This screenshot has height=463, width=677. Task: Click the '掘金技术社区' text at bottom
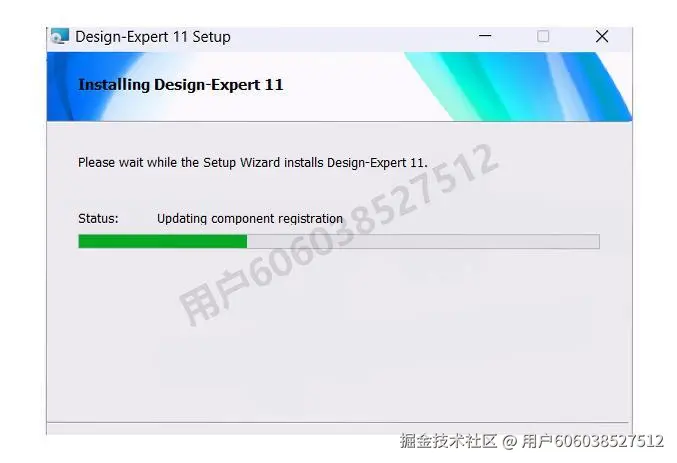[x=448, y=441]
